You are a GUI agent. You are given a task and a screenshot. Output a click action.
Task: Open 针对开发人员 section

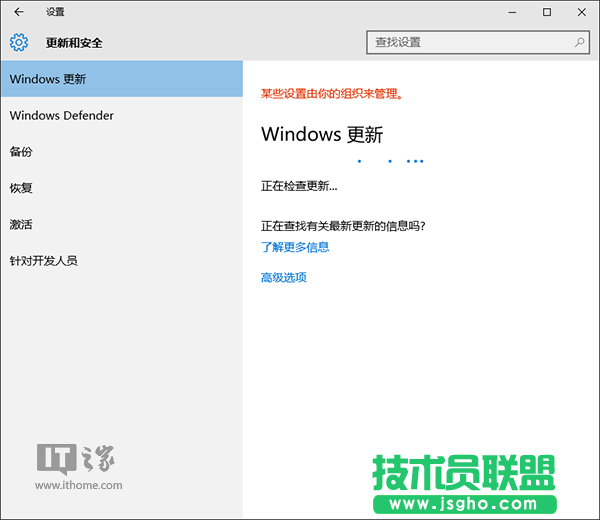[x=122, y=261]
